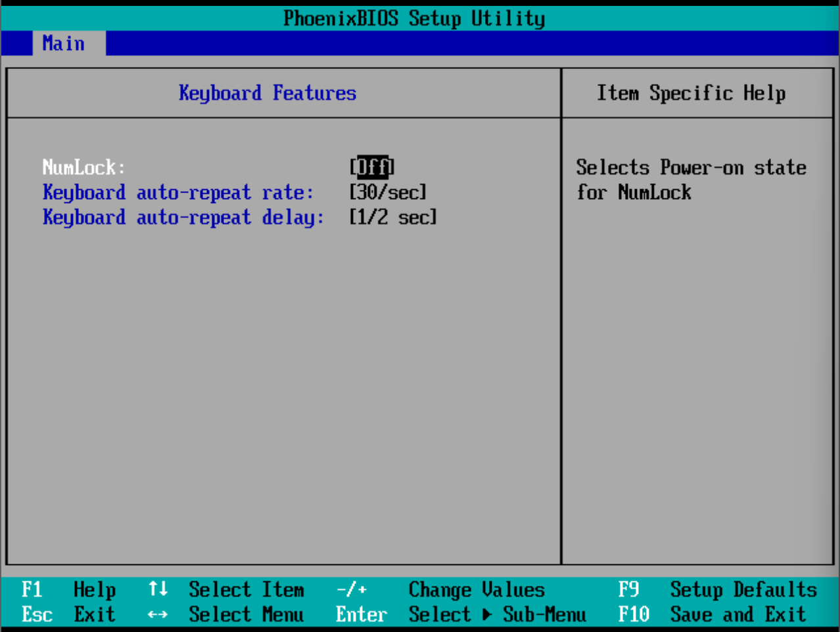Click the -/+ Change Values hint
The width and height of the screenshot is (840, 632).
pyautogui.click(x=440, y=589)
